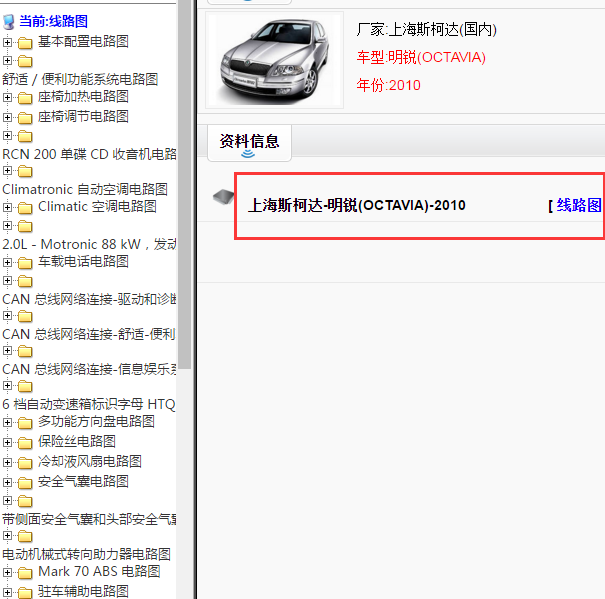Select CAN 总线网络连接-信息娱乐 entry
The width and height of the screenshot is (605, 599).
click(x=89, y=369)
